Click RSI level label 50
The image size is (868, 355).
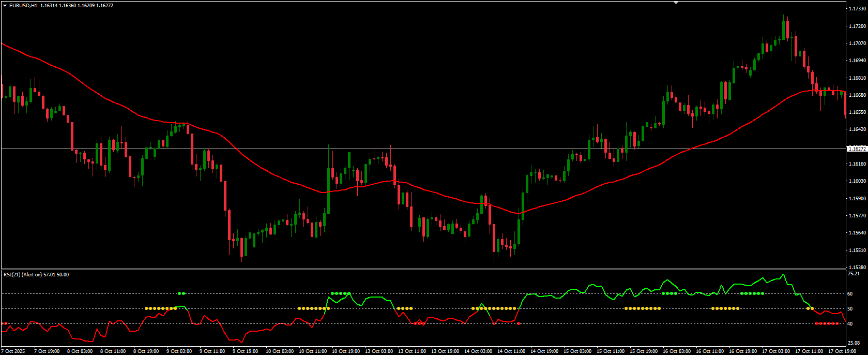click(850, 309)
